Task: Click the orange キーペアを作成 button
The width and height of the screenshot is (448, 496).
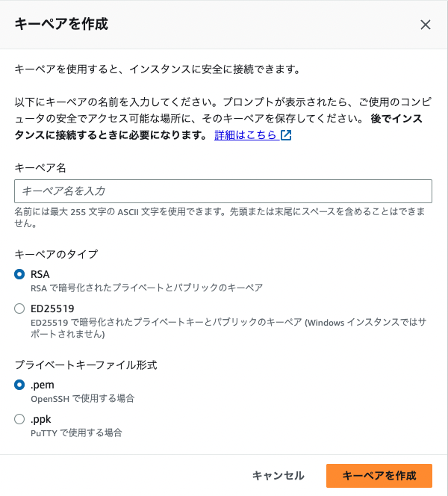Action: coord(379,475)
